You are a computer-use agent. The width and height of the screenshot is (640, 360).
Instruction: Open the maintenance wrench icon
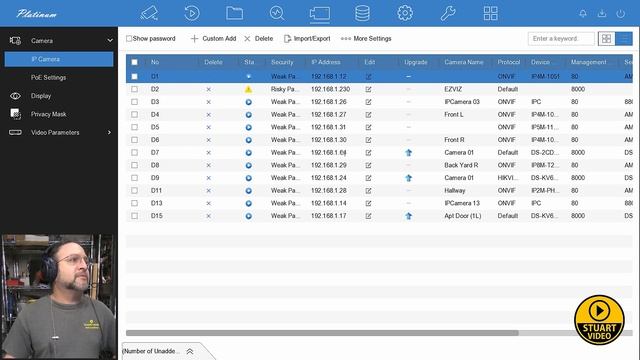coord(448,13)
